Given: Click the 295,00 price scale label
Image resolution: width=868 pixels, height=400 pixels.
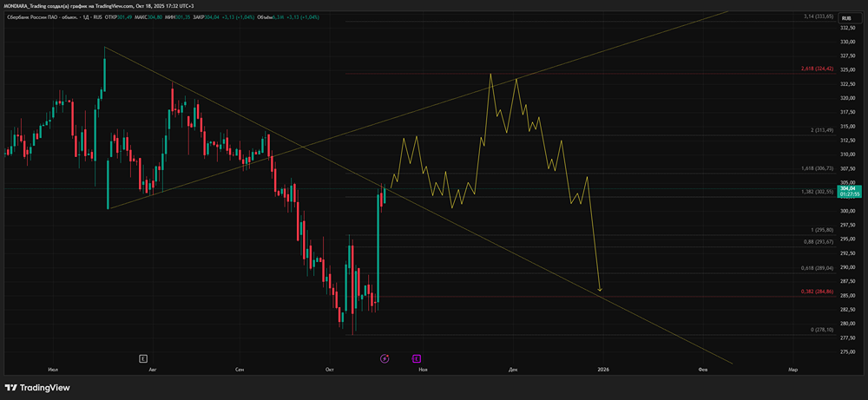Looking at the screenshot, I should (847, 239).
